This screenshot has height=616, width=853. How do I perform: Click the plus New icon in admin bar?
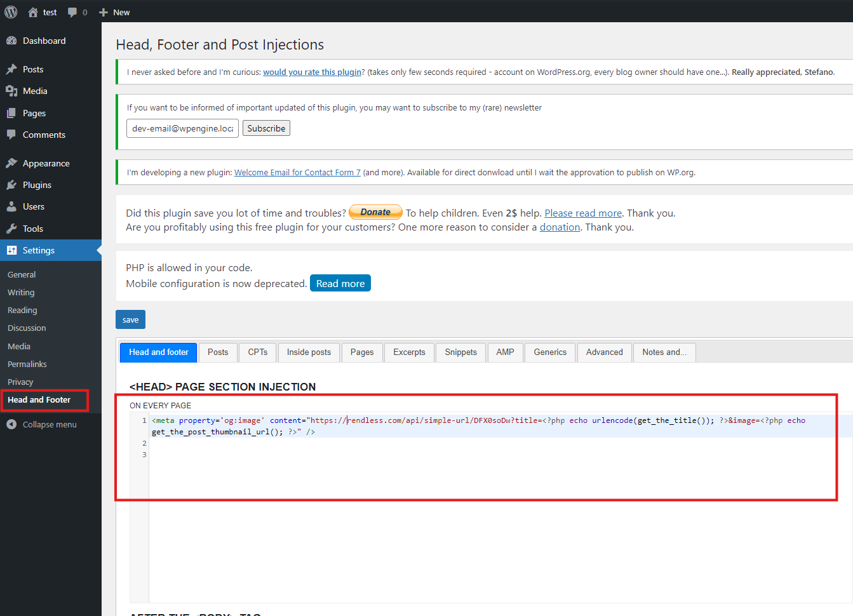coord(104,12)
